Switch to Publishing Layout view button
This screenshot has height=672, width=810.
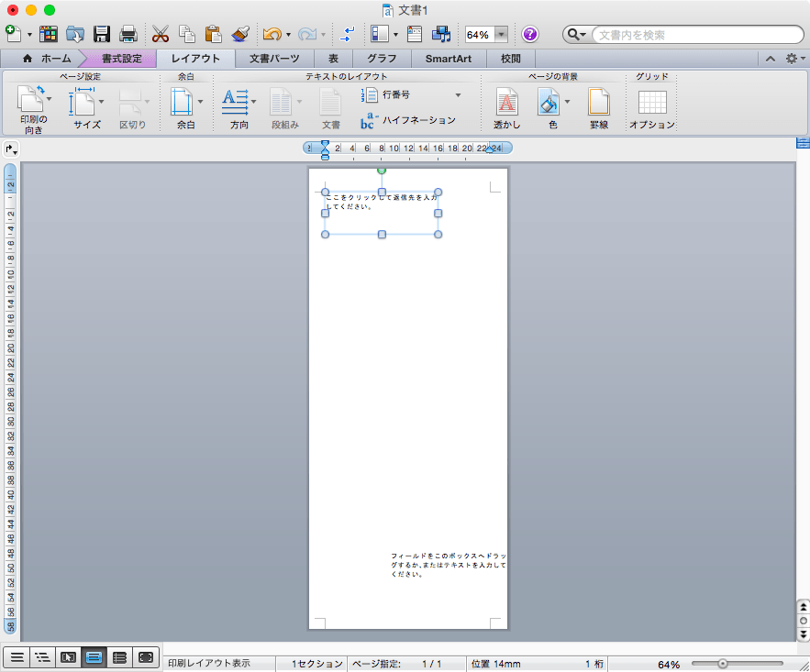(68, 657)
